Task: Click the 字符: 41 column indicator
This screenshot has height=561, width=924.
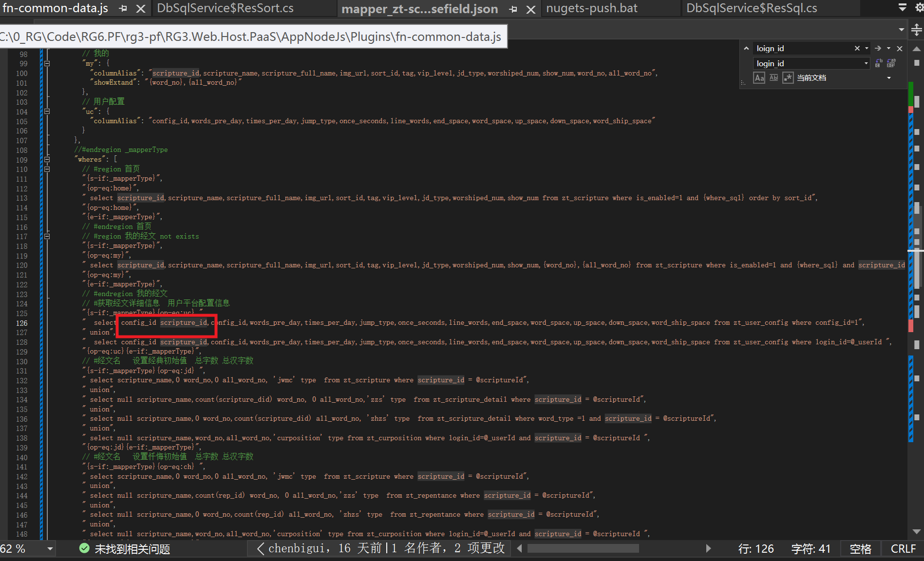Action: click(x=811, y=549)
